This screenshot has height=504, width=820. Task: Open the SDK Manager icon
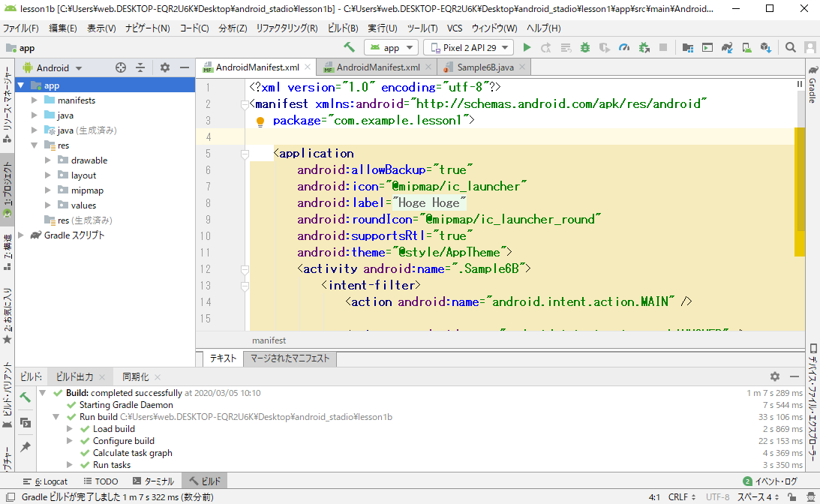click(x=764, y=48)
